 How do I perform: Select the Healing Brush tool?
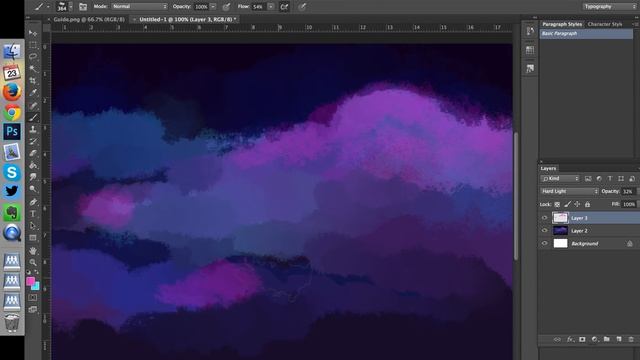(x=33, y=105)
